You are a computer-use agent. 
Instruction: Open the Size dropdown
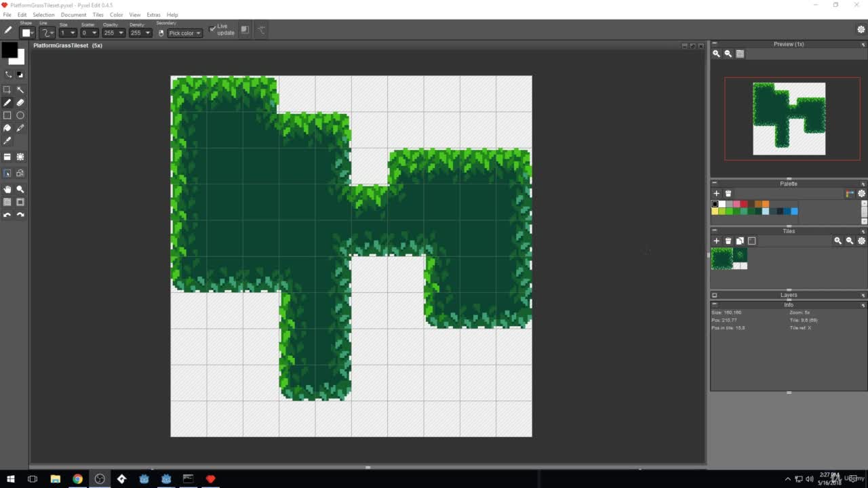tap(68, 33)
